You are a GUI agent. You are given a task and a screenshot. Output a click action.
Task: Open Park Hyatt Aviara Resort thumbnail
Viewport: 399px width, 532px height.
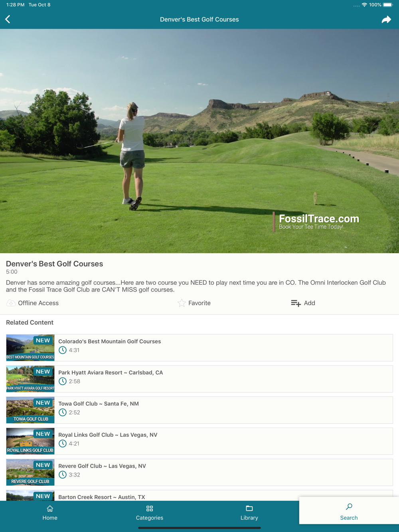click(x=30, y=379)
